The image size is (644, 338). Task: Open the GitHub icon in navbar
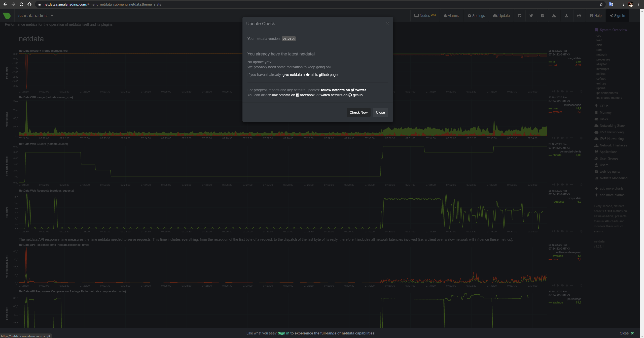pyautogui.click(x=519, y=16)
